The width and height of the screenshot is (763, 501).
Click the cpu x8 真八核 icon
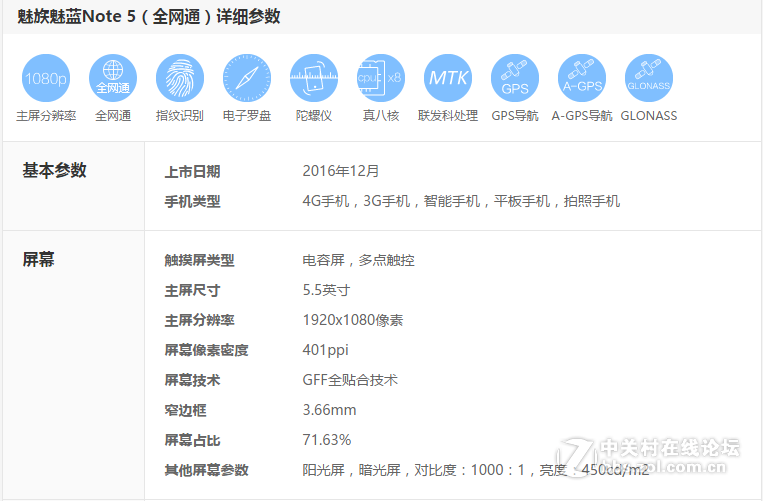[x=381, y=78]
